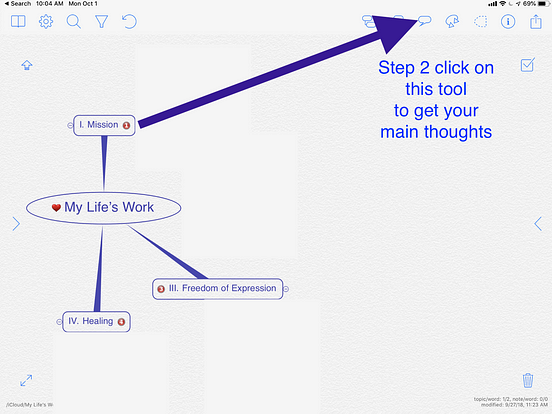Return to Search via status bar back link
The height and width of the screenshot is (414, 552).
(18, 4)
